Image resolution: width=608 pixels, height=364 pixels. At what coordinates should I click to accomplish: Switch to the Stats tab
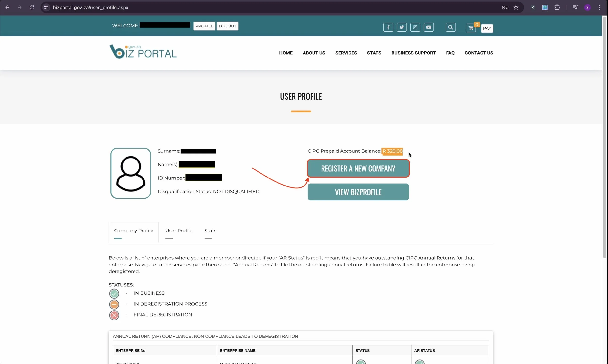click(x=210, y=231)
